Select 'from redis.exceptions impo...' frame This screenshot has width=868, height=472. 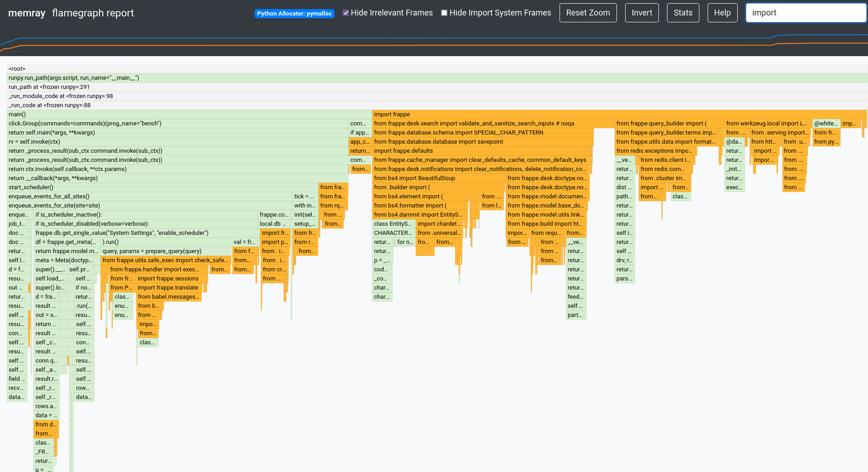(656, 151)
